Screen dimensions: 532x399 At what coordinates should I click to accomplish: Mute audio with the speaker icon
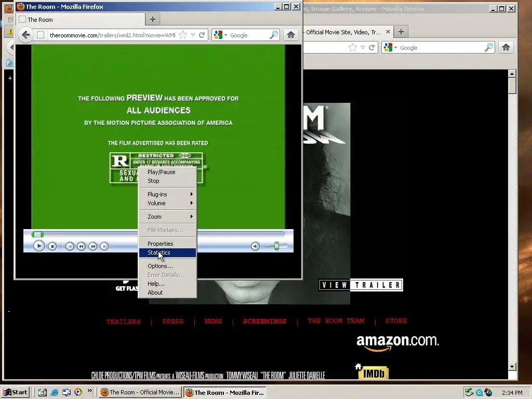256,246
